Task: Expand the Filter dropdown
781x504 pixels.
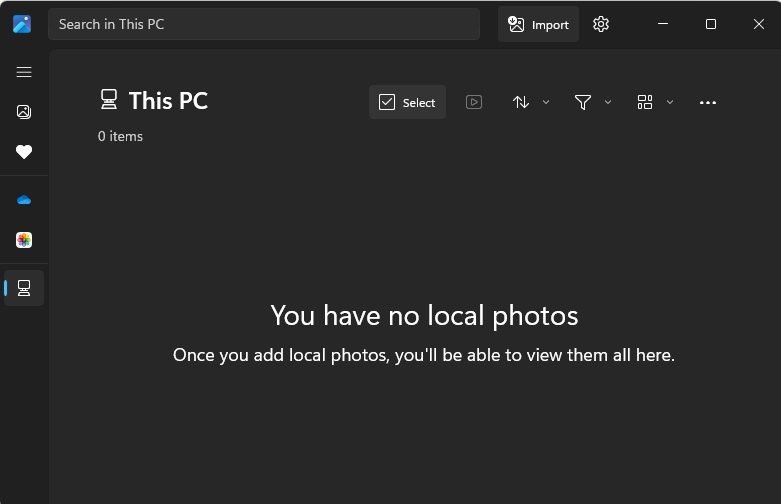Action: coord(593,102)
